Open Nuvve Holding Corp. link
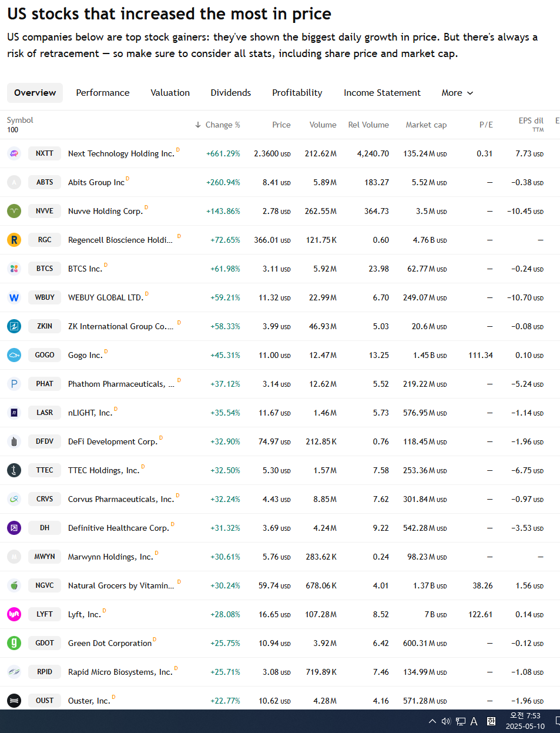Image resolution: width=560 pixels, height=733 pixels. [105, 211]
